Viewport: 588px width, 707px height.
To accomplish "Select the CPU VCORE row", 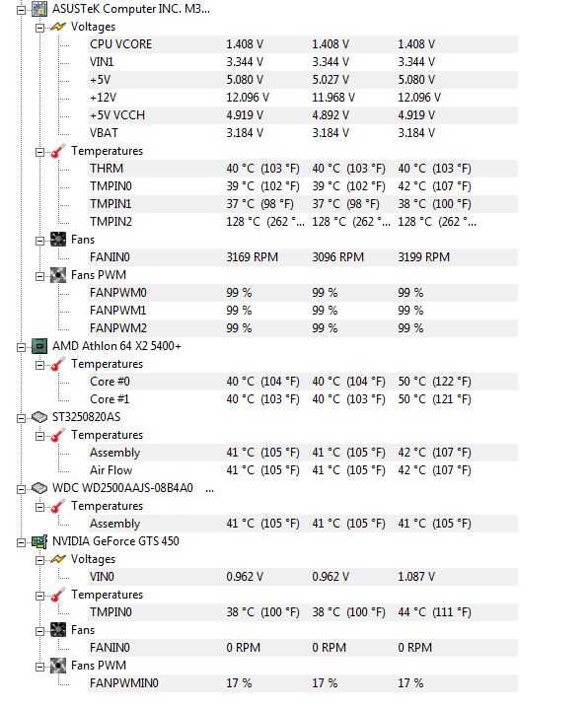I will click(303, 44).
